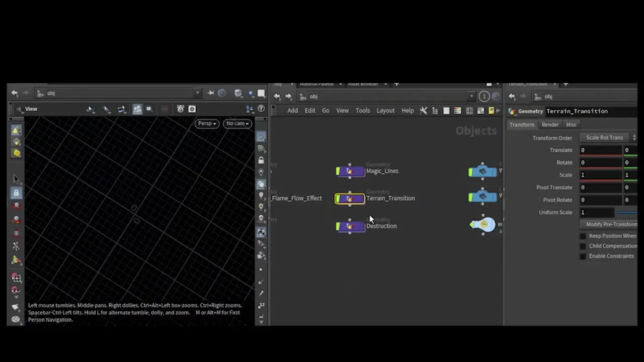The image size is (644, 362).
Task: Open the Tools menu in the network editor
Action: (363, 110)
